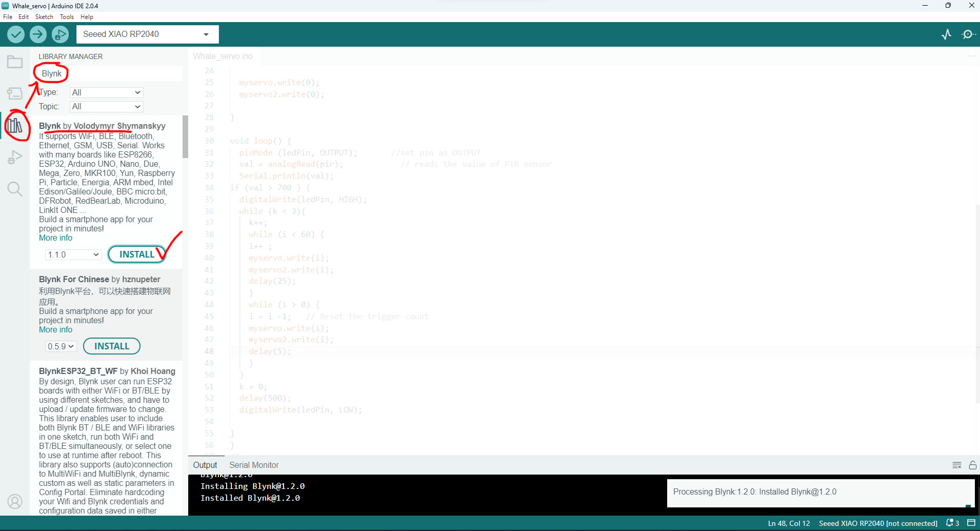Screen dimensions: 980x531
Task: Start debugging with the Debug button
Action: click(60, 34)
